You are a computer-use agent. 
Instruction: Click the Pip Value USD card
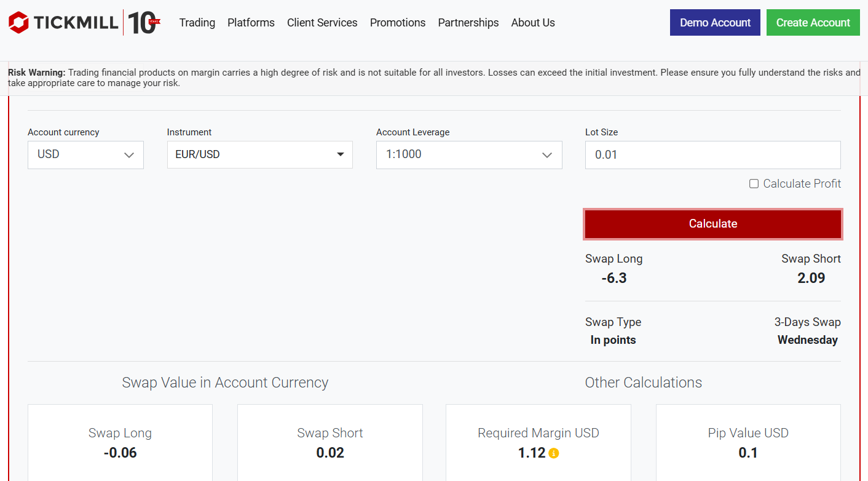click(x=748, y=443)
